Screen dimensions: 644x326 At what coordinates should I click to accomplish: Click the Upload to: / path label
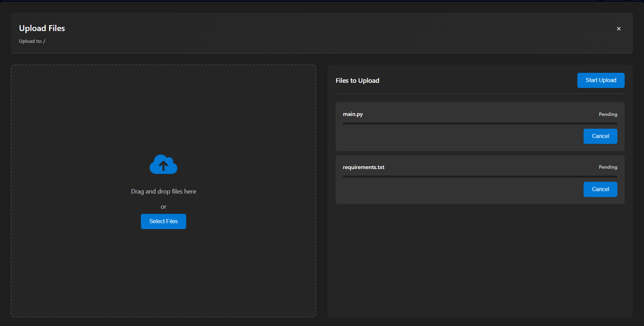coord(32,41)
